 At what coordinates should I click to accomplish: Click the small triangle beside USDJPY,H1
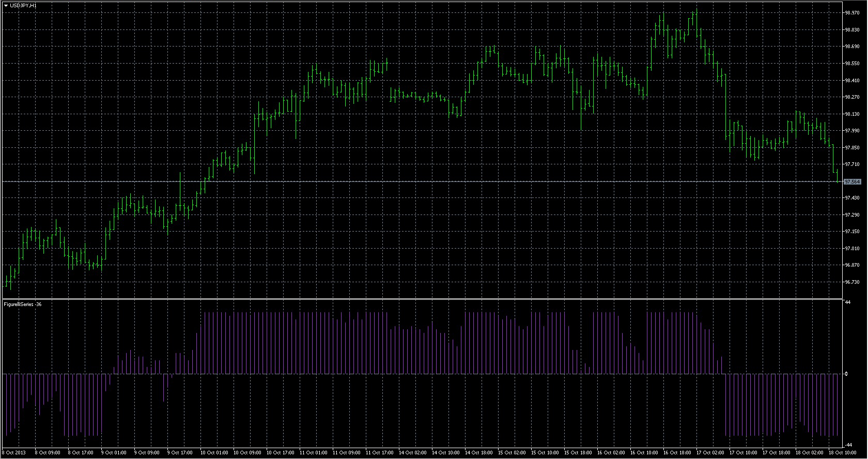[x=6, y=5]
